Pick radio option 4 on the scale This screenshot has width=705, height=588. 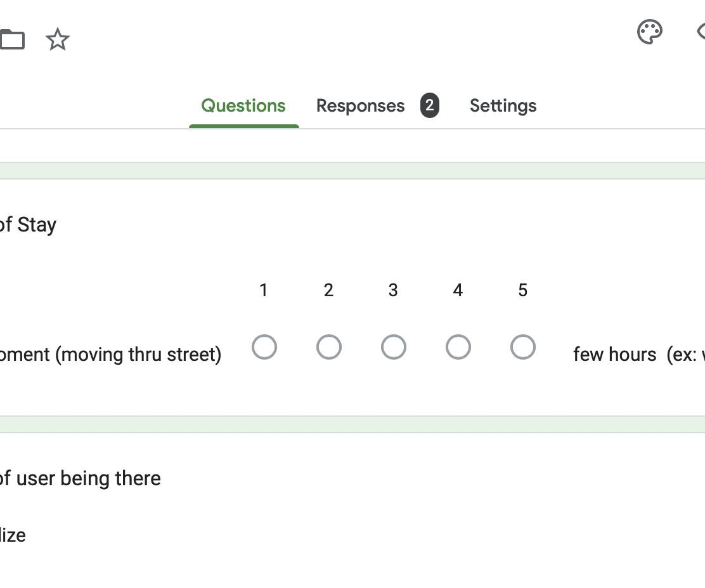(x=458, y=347)
